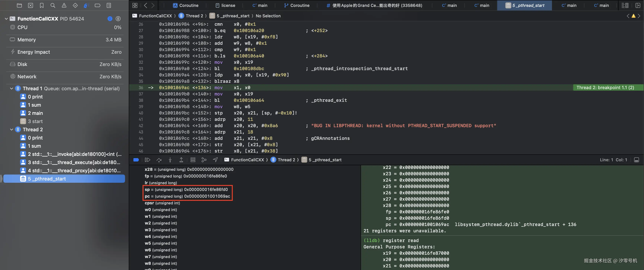
Task: Open the breakpoint navigator tag icon
Action: coord(97,5)
